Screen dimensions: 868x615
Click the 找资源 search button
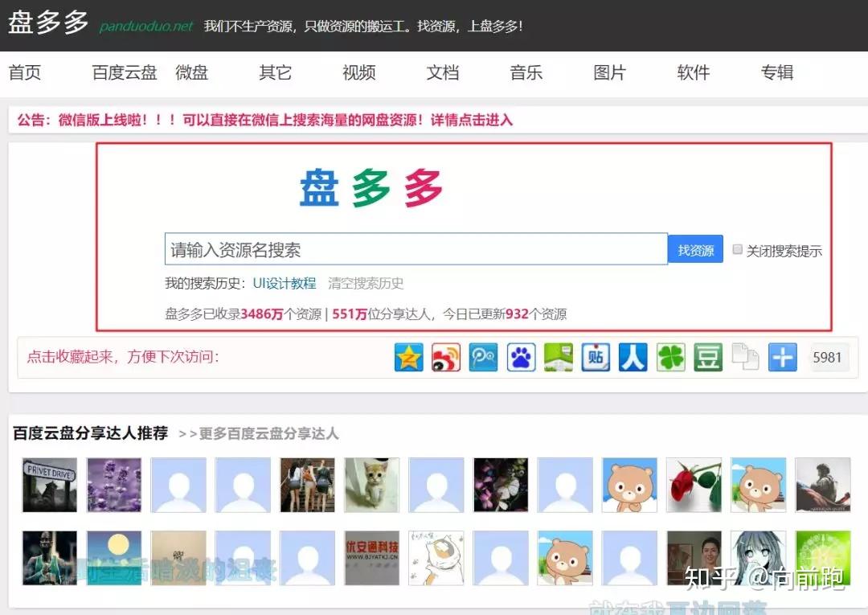click(x=695, y=250)
